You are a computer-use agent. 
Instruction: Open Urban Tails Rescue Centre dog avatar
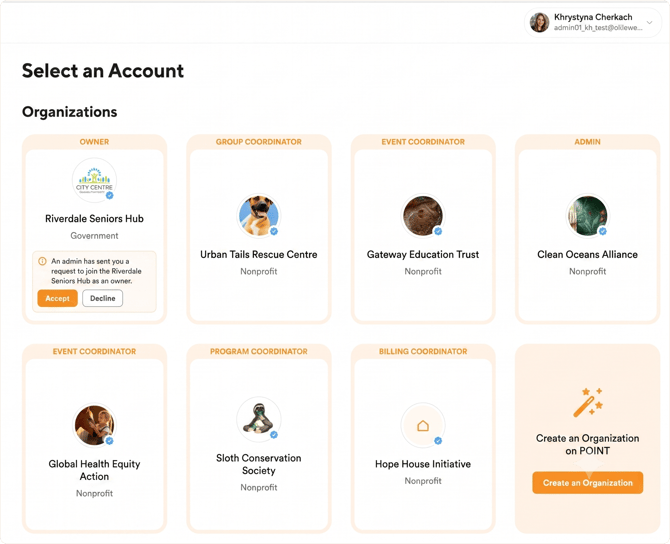point(259,215)
